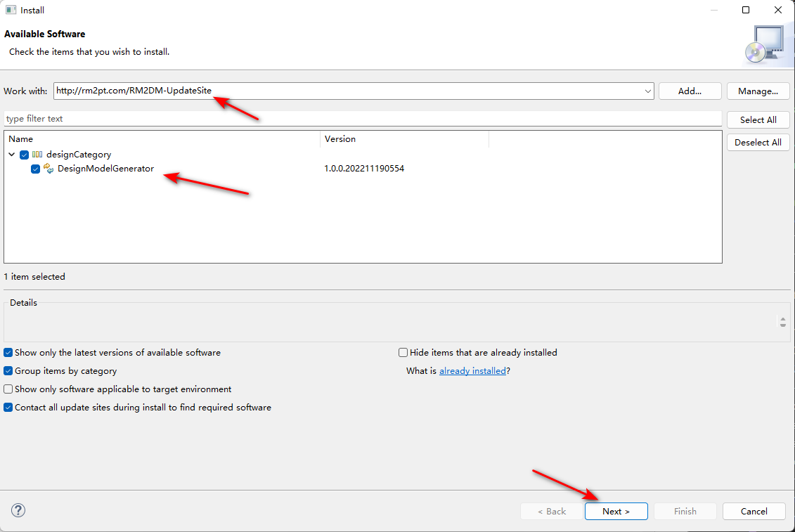Focus the type filter text field

pos(363,119)
